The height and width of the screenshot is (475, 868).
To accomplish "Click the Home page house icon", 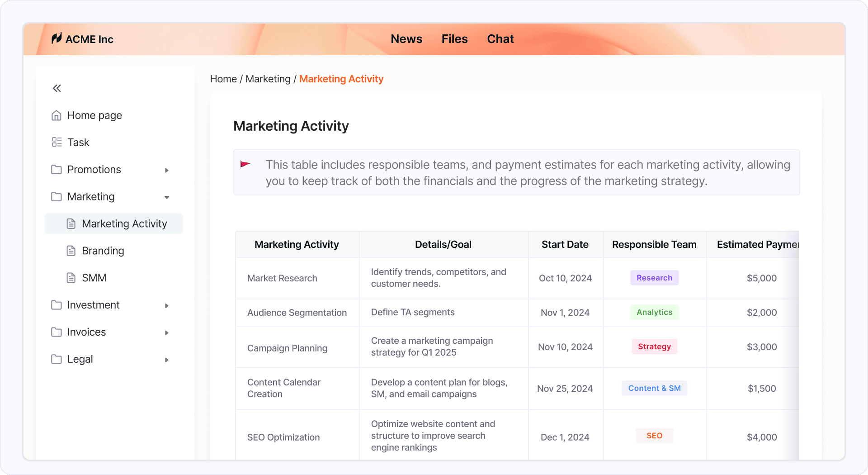I will 56,115.
